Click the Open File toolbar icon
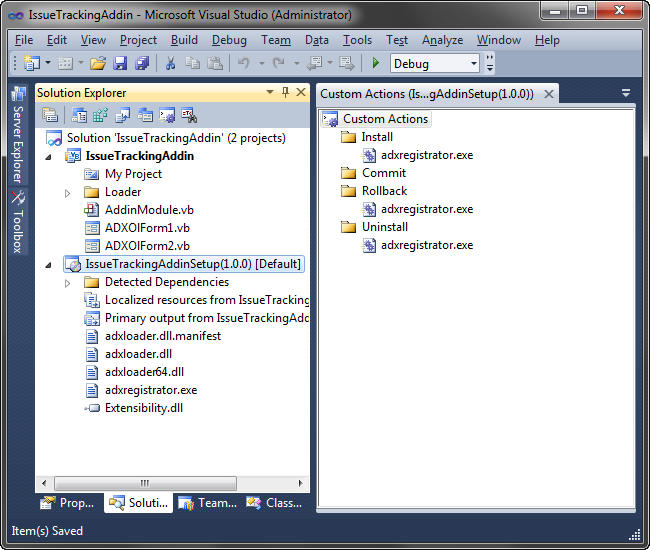This screenshot has width=650, height=550. (98, 63)
